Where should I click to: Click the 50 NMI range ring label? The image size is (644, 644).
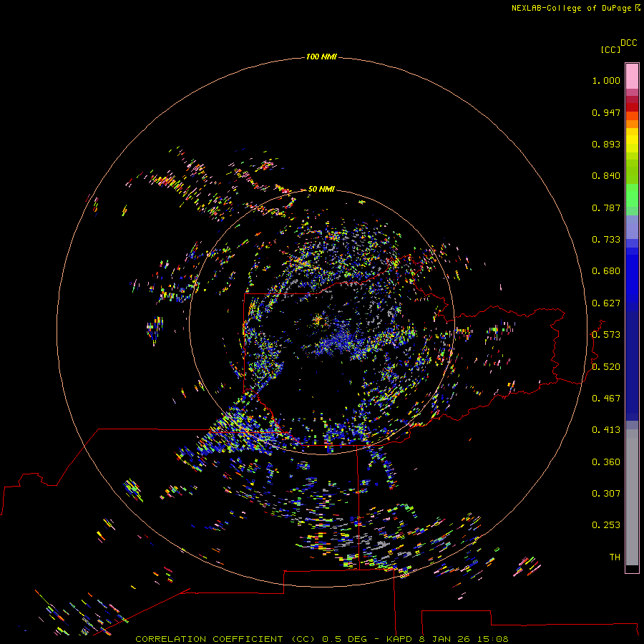[321, 189]
